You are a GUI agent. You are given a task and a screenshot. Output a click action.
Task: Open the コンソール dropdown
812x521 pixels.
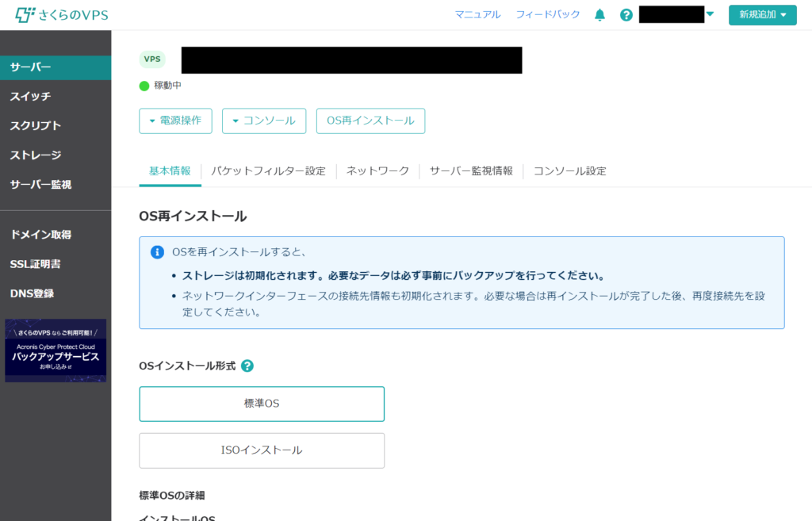tap(264, 121)
